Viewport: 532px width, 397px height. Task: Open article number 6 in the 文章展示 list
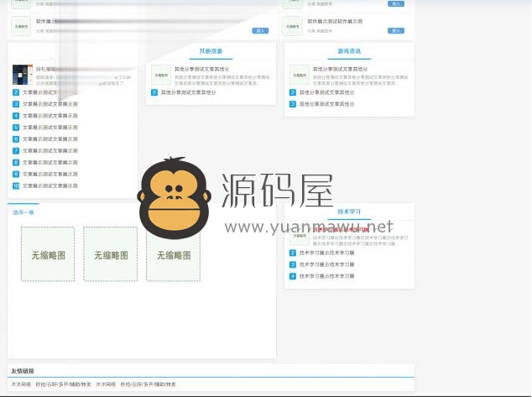[50, 139]
